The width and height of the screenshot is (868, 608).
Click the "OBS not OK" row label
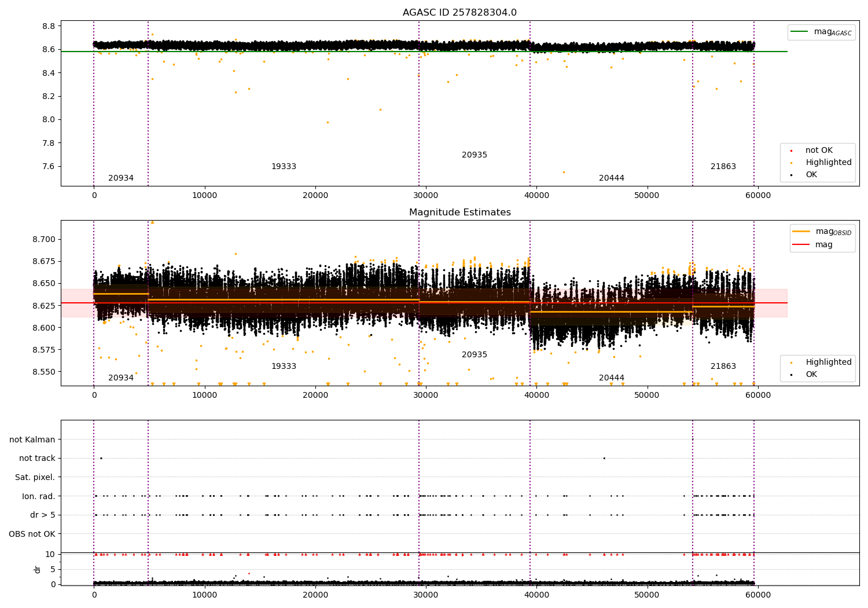click(x=32, y=534)
